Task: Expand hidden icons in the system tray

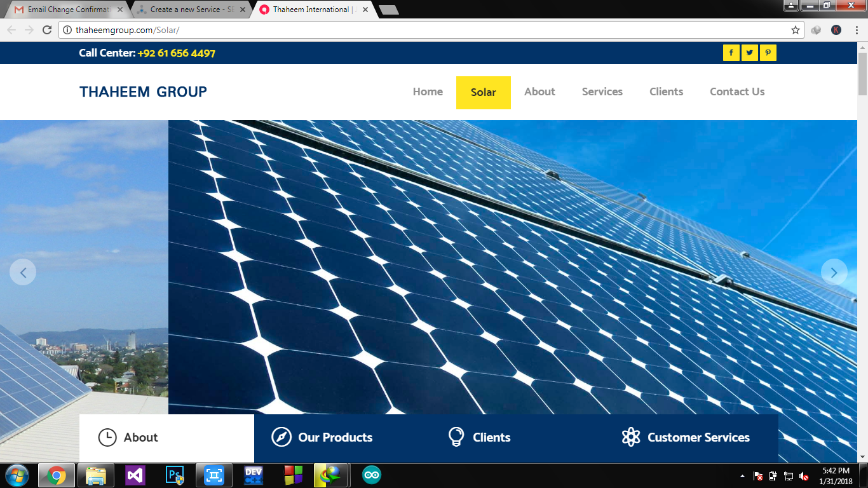Action: (742, 475)
